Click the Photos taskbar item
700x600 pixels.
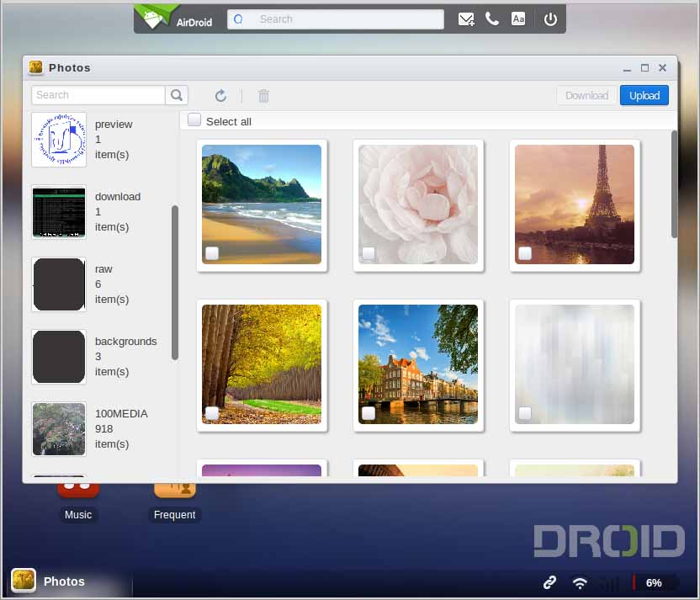click(x=50, y=581)
